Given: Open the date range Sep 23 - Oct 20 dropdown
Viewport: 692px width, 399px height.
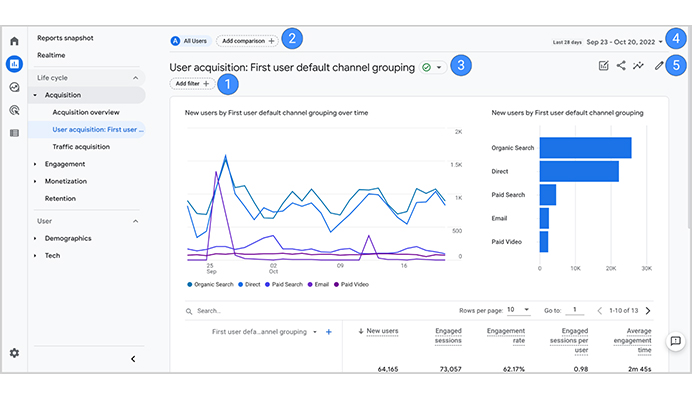Looking at the screenshot, I should tap(624, 42).
